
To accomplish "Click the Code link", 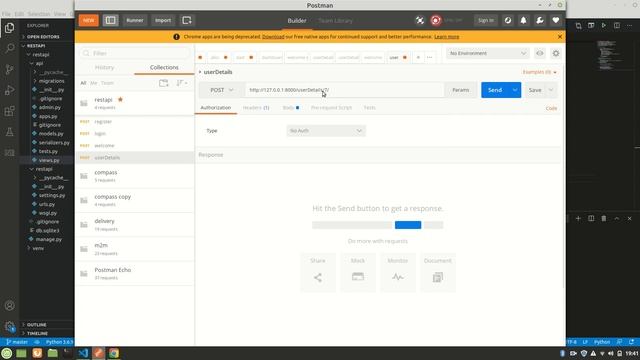I will pyautogui.click(x=551, y=109).
